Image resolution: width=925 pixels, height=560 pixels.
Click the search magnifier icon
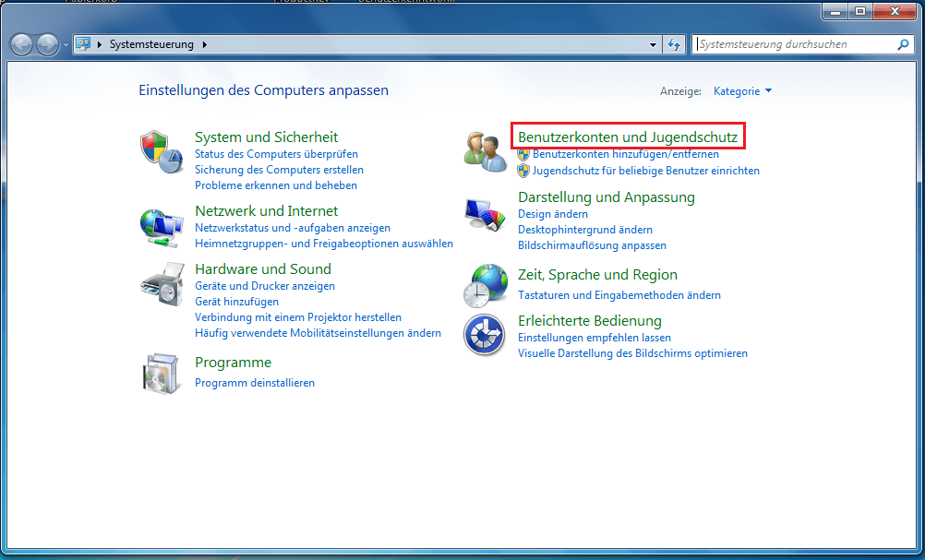(x=903, y=44)
